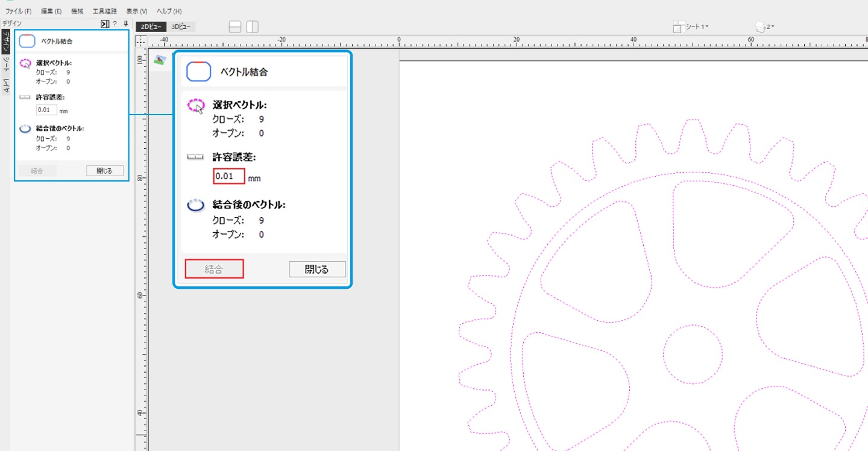Viewport: 868px width, 451px height.
Task: Open the 編集 (E) menu
Action: 51,11
